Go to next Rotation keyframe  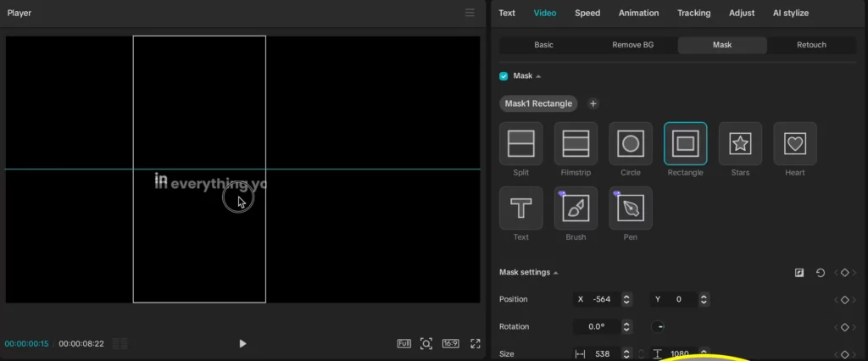854,327
